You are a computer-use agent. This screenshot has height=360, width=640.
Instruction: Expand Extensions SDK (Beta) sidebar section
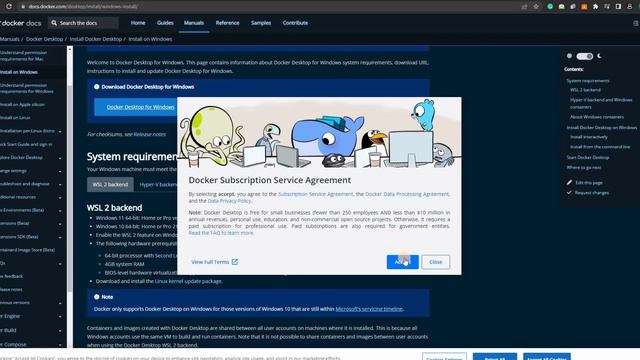click(60, 237)
